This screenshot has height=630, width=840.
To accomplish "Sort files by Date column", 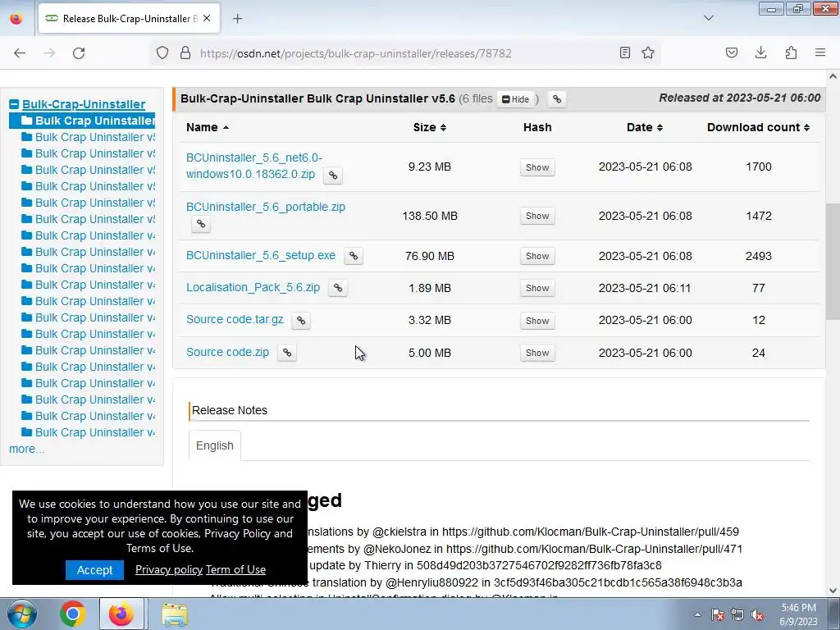I will point(645,127).
